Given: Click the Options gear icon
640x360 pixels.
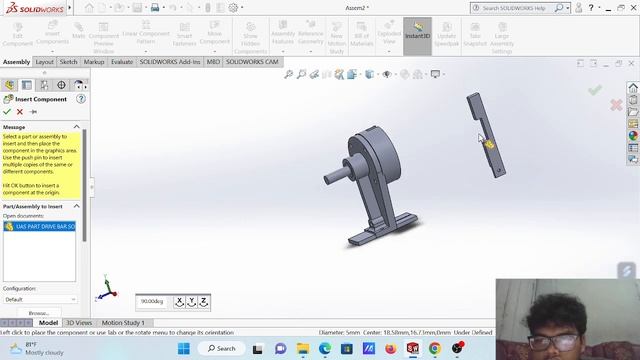Looking at the screenshot, I should click(x=233, y=7).
